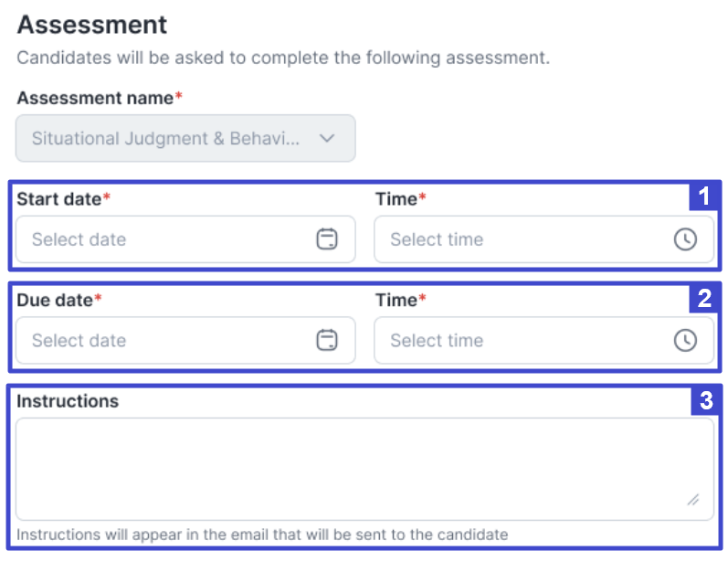Click the Instructions textarea resize handle
This screenshot has width=728, height=562.
click(693, 500)
